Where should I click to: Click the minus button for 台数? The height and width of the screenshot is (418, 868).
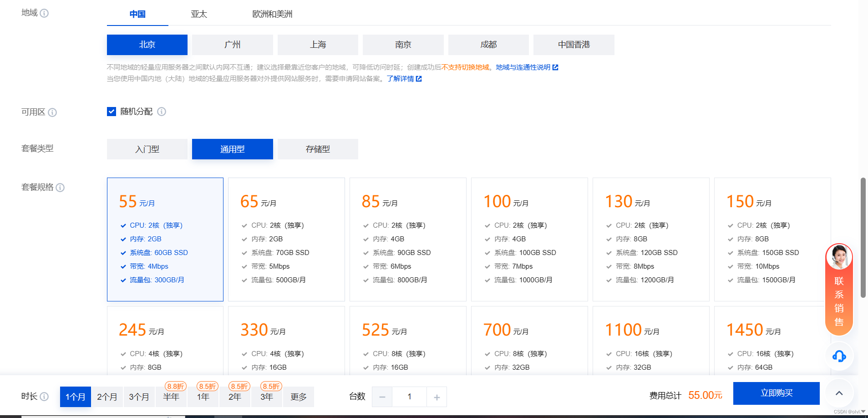pyautogui.click(x=382, y=397)
